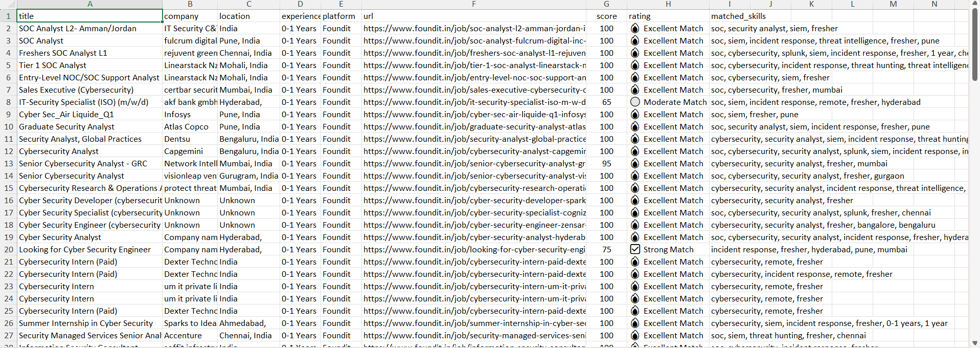Viewport: 980px width, 348px height.
Task: Select the 'Infosys' company cell
Action: 190,115
